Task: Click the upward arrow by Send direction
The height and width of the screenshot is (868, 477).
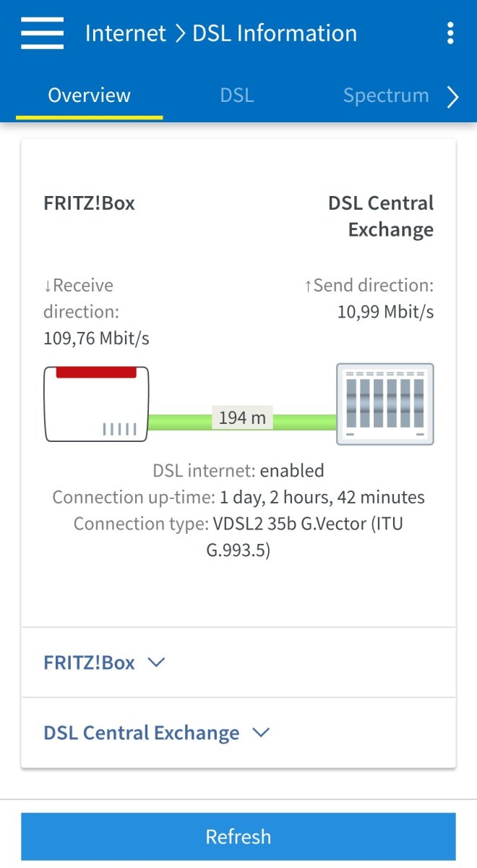Action: (x=308, y=286)
